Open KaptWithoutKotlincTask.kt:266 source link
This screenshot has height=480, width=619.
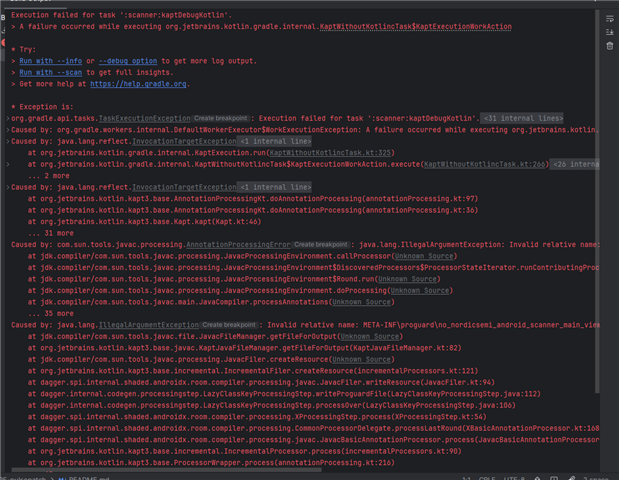485,164
